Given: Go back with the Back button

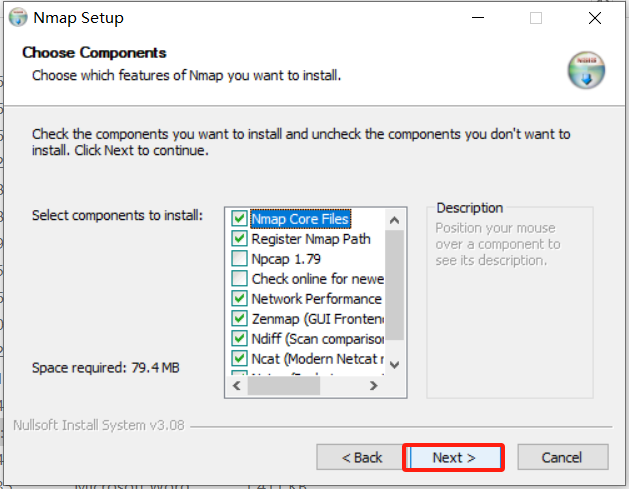Looking at the screenshot, I should coord(362,457).
